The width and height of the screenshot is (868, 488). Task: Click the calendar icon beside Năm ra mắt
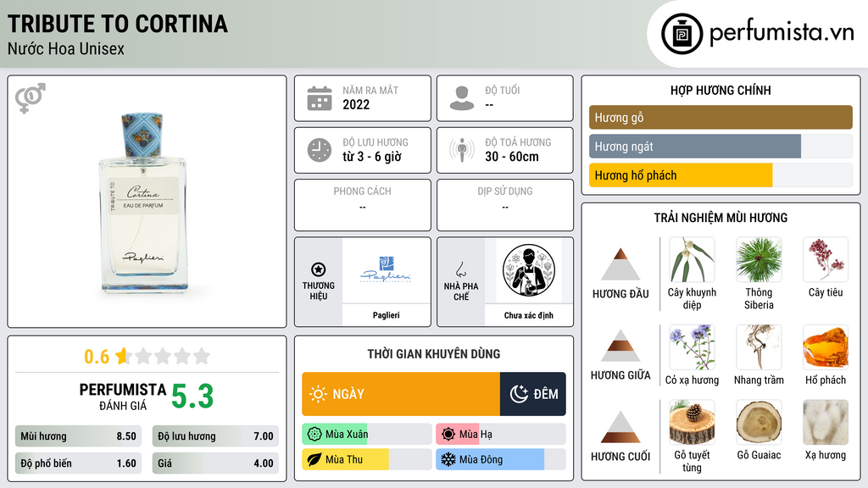click(x=320, y=98)
